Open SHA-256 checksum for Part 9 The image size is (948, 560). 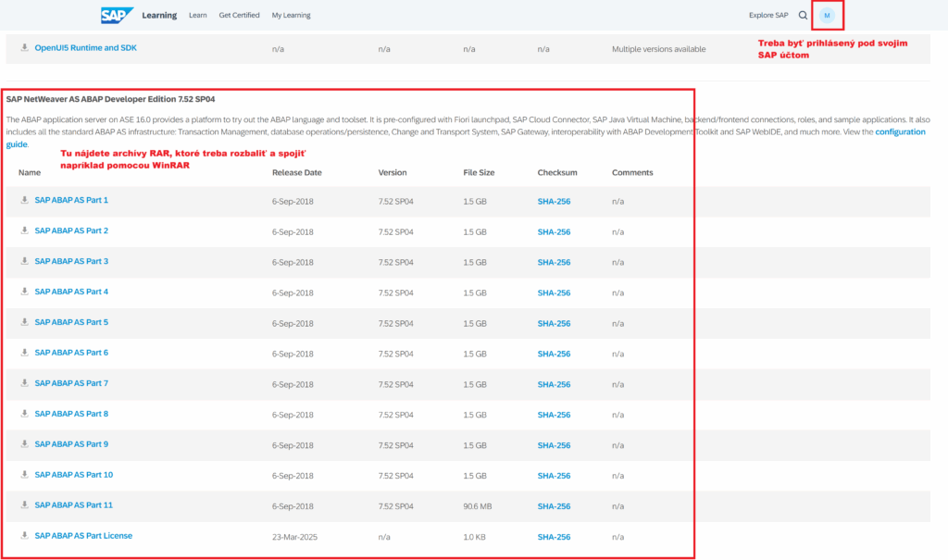pos(554,445)
